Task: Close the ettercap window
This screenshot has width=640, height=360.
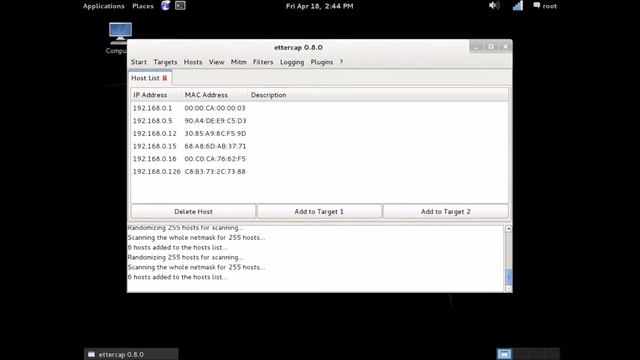Action: pyautogui.click(x=505, y=47)
